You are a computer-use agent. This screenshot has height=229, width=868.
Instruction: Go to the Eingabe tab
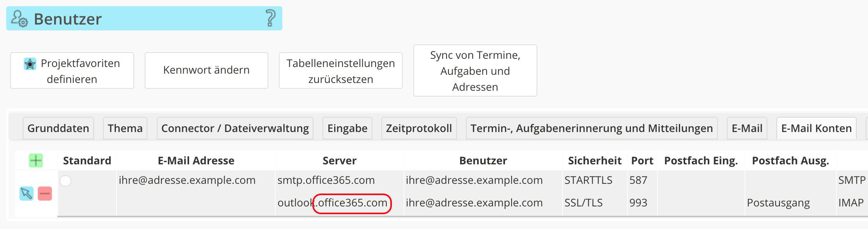pyautogui.click(x=347, y=128)
